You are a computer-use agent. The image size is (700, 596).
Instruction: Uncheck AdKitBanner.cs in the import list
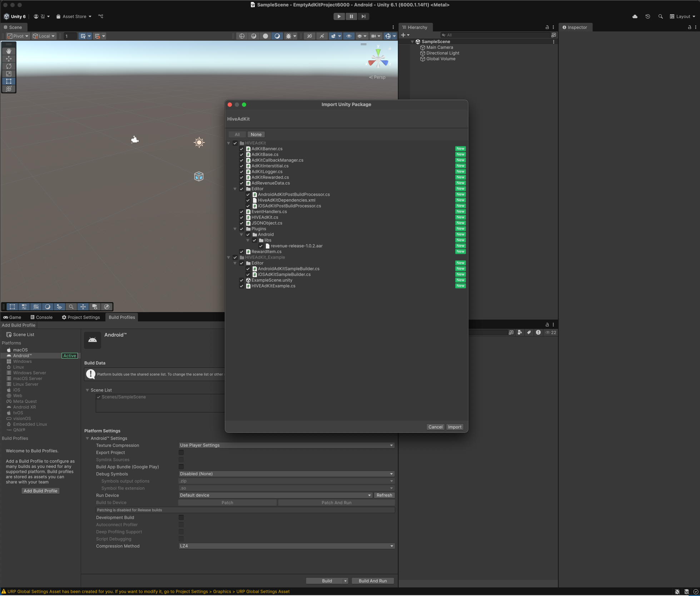point(242,149)
